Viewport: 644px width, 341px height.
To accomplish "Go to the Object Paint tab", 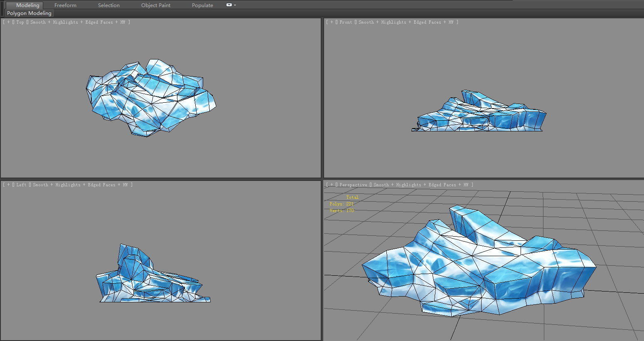I will [x=156, y=5].
